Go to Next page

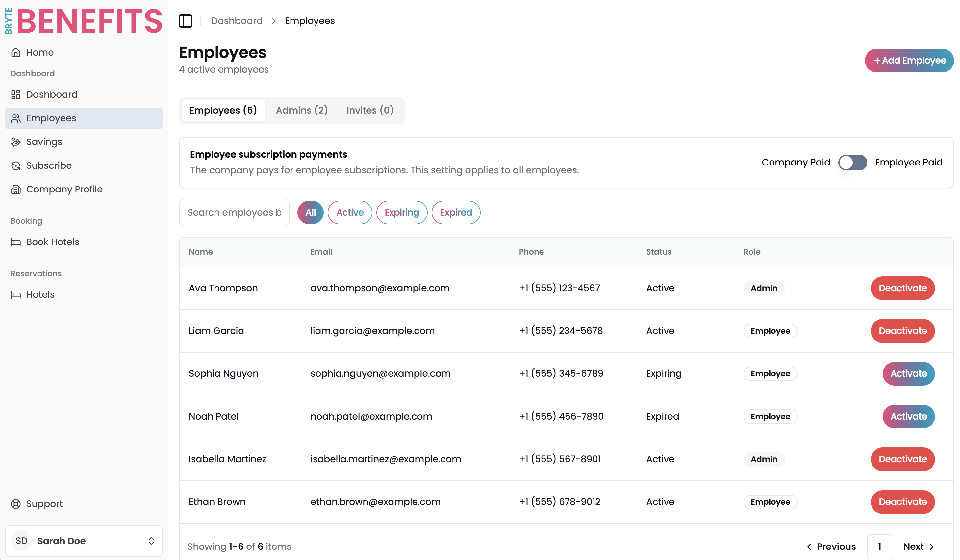[919, 547]
